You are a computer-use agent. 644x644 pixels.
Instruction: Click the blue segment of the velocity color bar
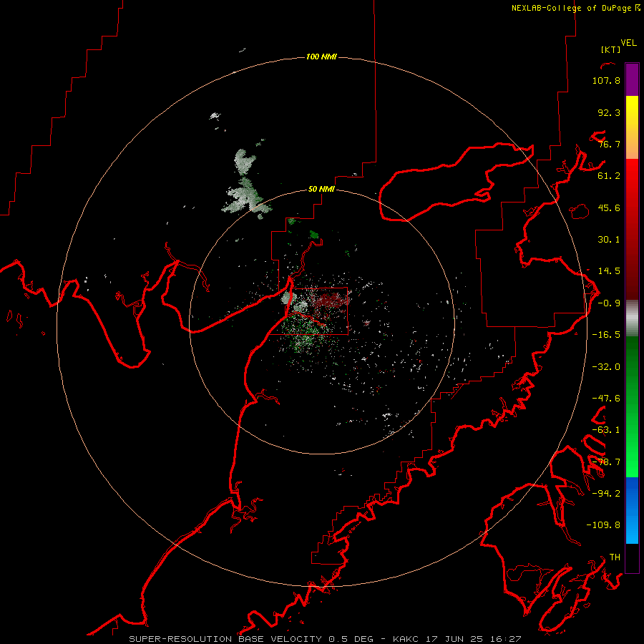[632, 510]
